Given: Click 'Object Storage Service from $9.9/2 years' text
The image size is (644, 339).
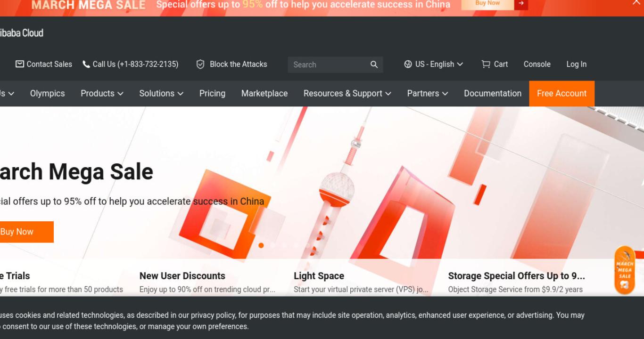Looking at the screenshot, I should 515,289.
